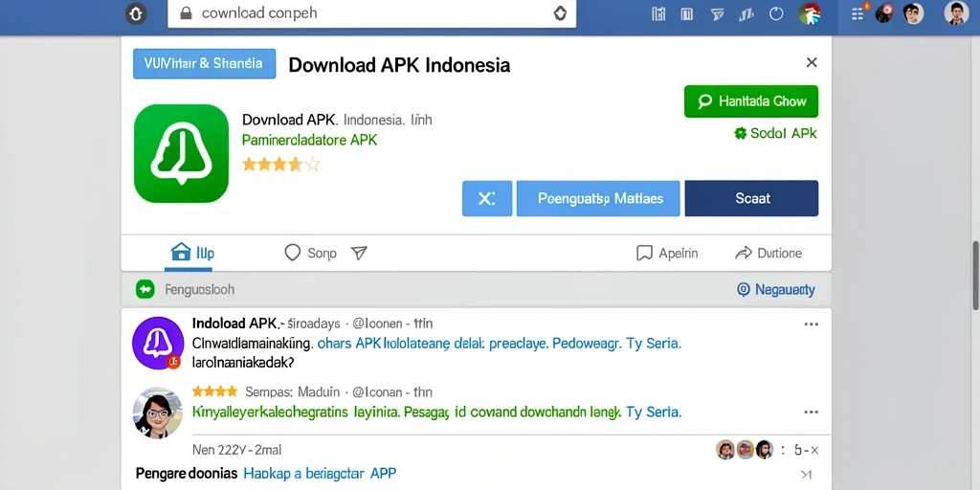Click the skip arrow icon at bottom right
Viewport: 980px width, 490px height.
806,475
